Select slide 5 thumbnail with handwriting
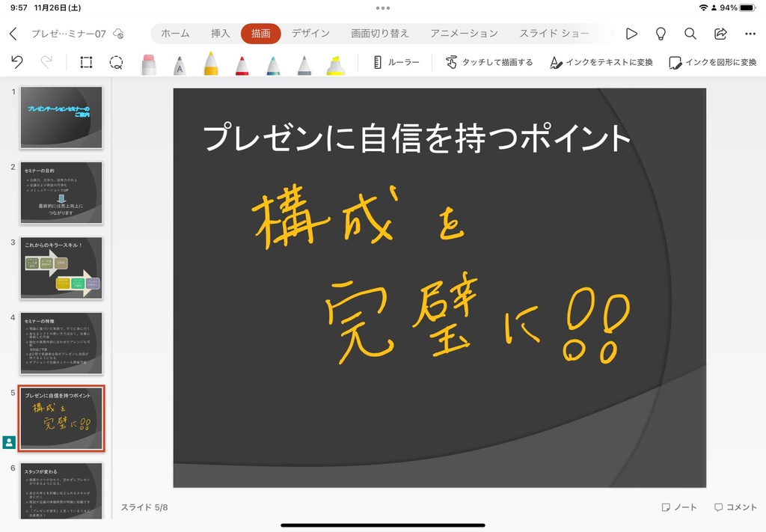Image resolution: width=766 pixels, height=532 pixels. pyautogui.click(x=61, y=418)
